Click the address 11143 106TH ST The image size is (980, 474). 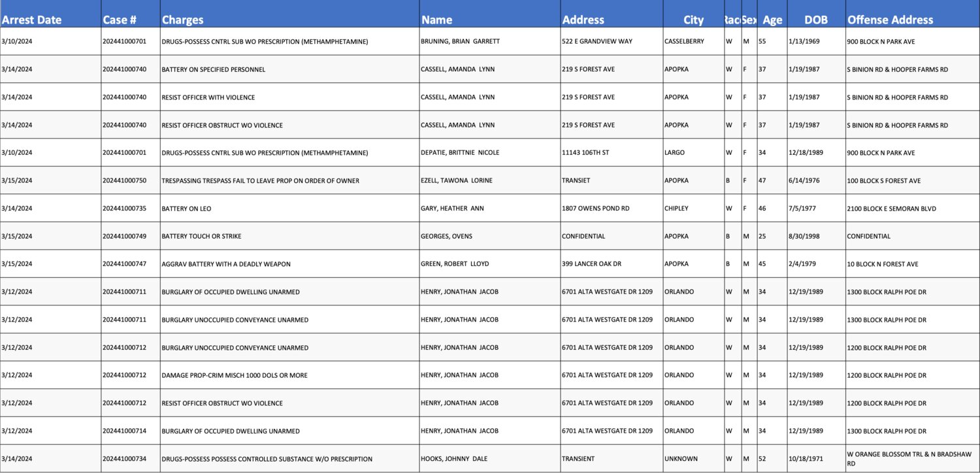coord(585,153)
